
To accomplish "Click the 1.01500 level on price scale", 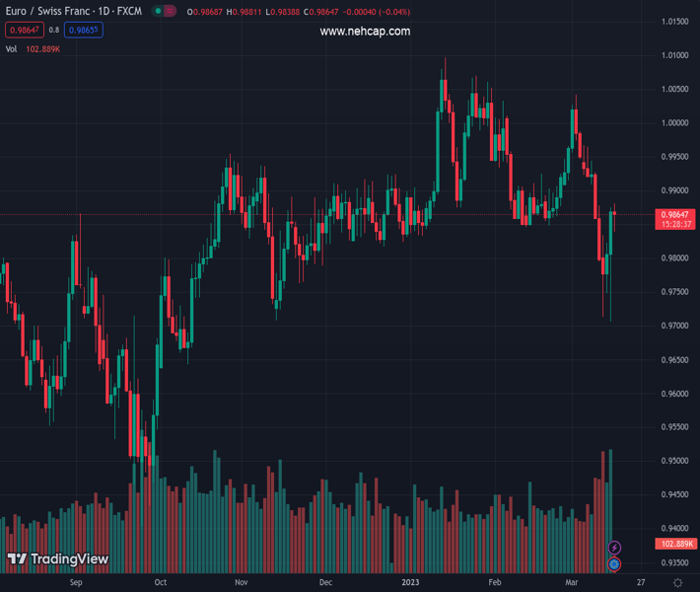I will [675, 22].
